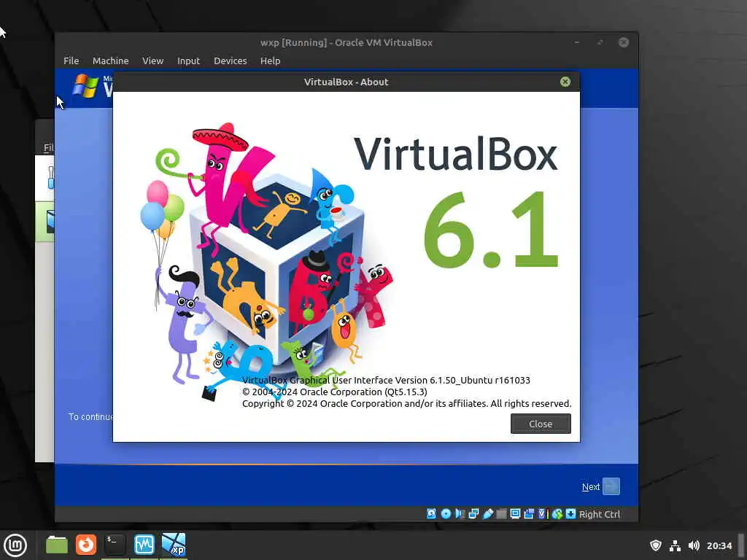This screenshot has height=560, width=747.
Task: Open the Help menu
Action: pos(270,61)
